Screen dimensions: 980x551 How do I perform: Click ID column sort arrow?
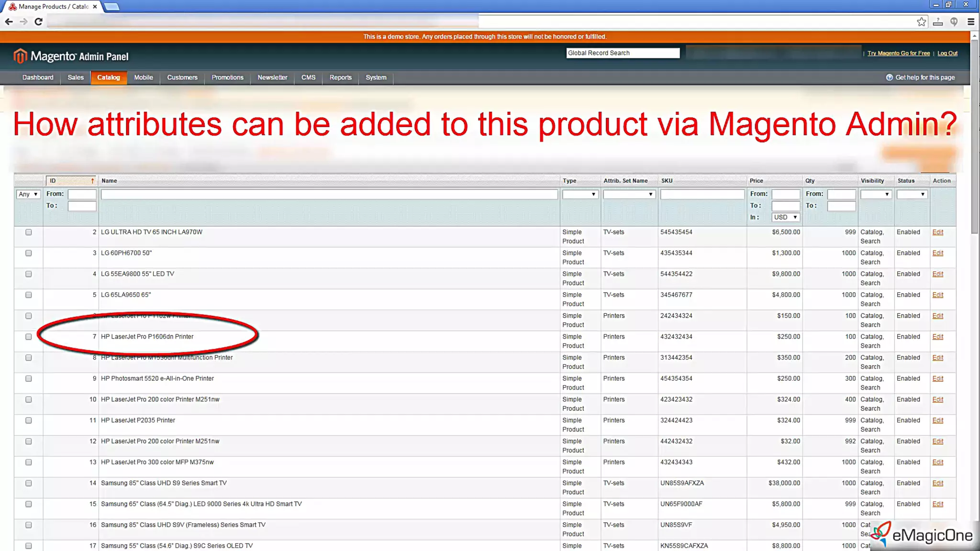pos(92,181)
